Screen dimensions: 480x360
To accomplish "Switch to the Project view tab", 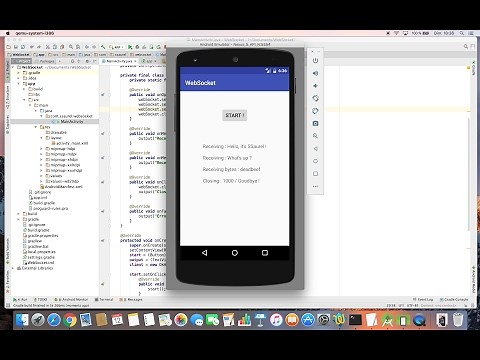I will click(22, 61).
